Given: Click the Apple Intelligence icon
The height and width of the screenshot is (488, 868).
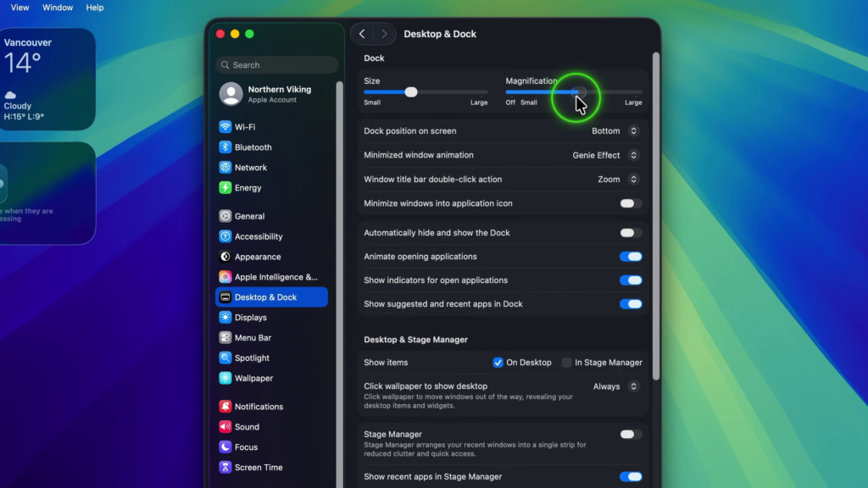Looking at the screenshot, I should [x=225, y=277].
